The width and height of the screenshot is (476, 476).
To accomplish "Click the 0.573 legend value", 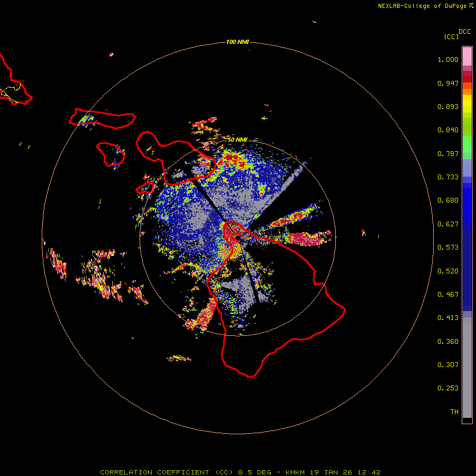I will (x=448, y=248).
